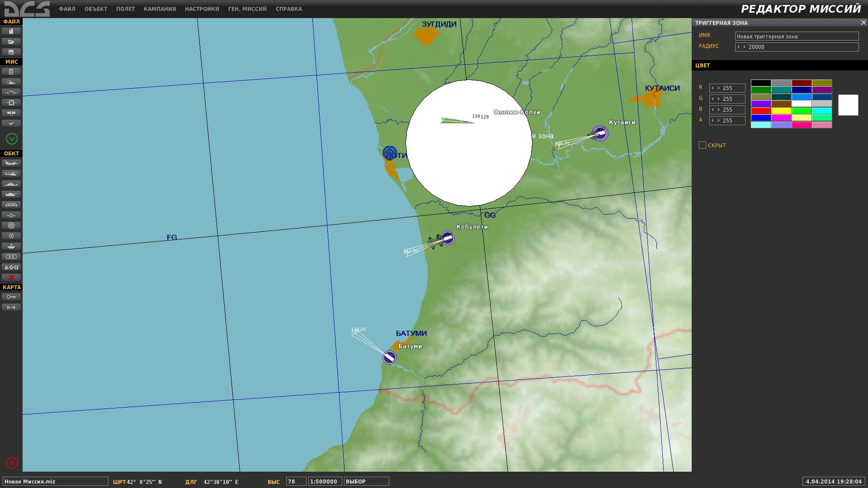Open the triggers tool icon
This screenshot has height=488, width=868.
click(x=11, y=92)
